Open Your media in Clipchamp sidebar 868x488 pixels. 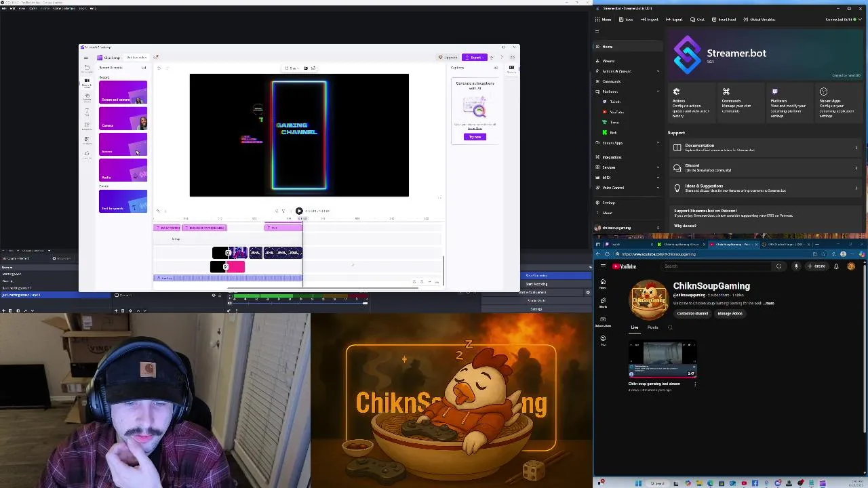click(87, 68)
